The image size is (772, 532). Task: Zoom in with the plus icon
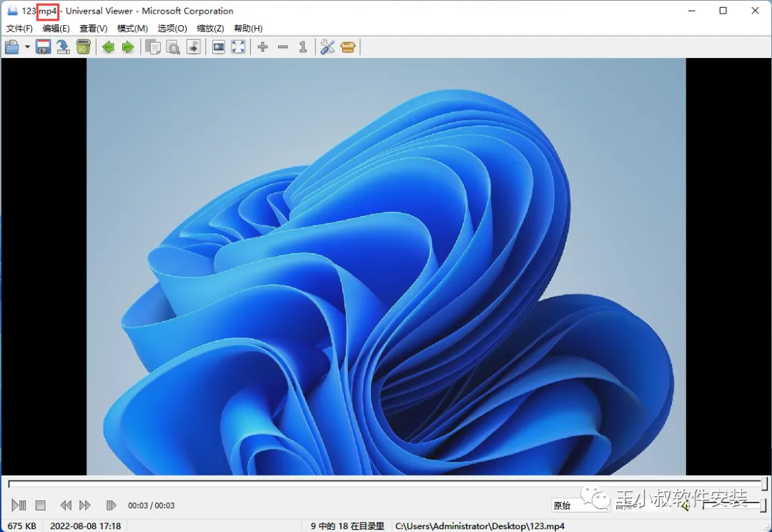pyautogui.click(x=263, y=47)
